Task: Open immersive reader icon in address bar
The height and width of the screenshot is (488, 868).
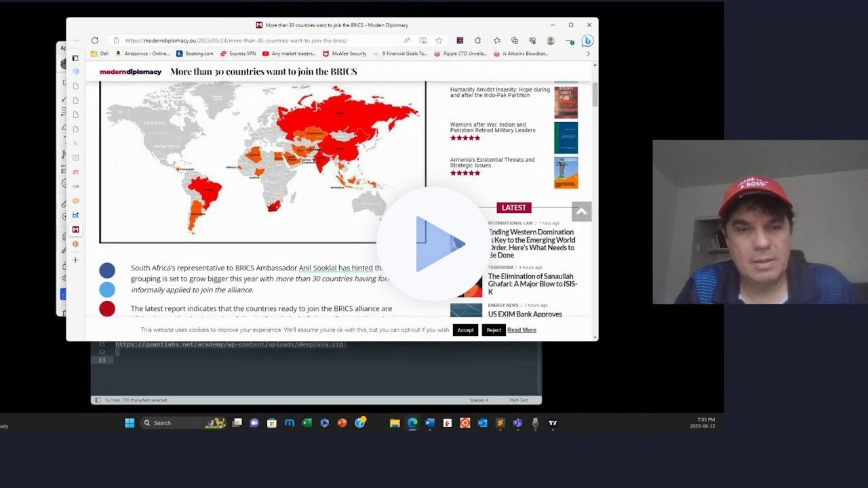Action: tap(422, 41)
